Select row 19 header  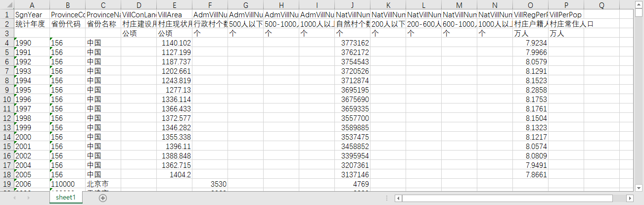(x=7, y=184)
